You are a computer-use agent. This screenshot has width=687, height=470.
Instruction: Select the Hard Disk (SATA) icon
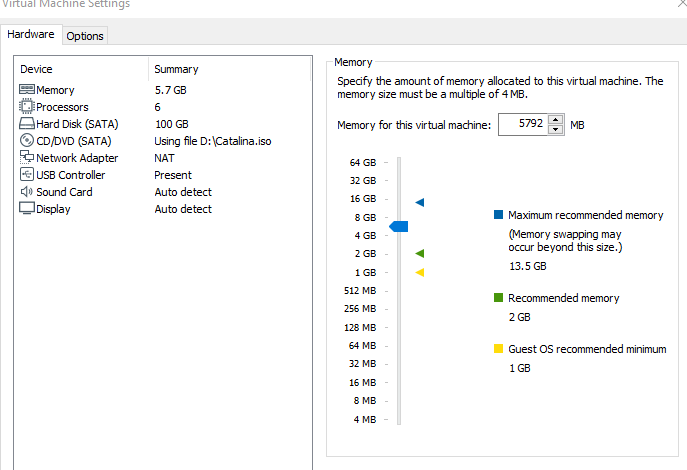click(x=27, y=124)
